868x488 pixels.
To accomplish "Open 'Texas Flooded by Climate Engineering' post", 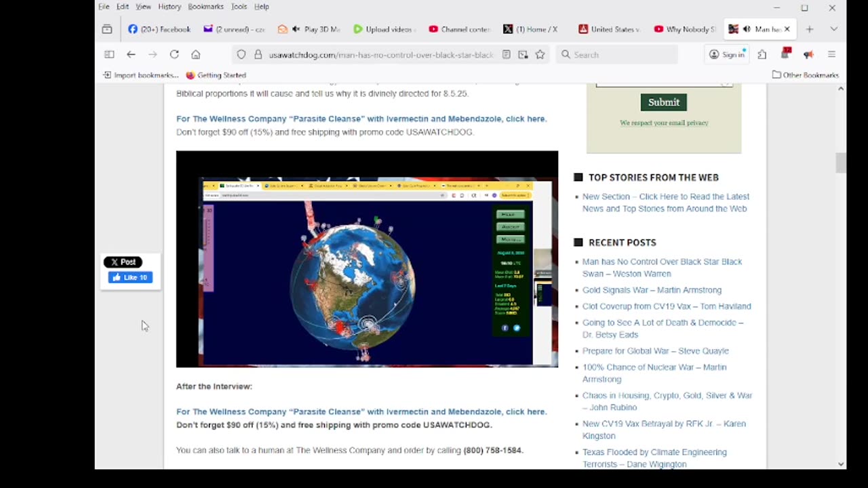I will point(654,458).
